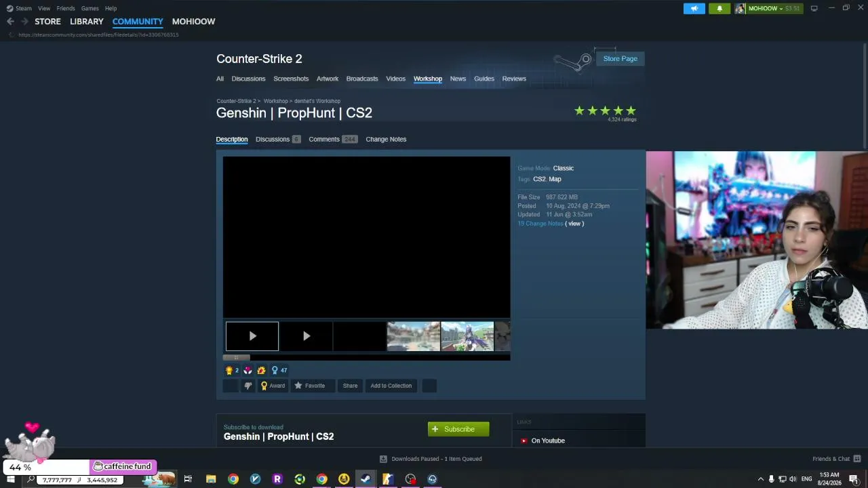The image size is (868, 488).
Task: Click the view change notes link
Action: [x=574, y=224]
